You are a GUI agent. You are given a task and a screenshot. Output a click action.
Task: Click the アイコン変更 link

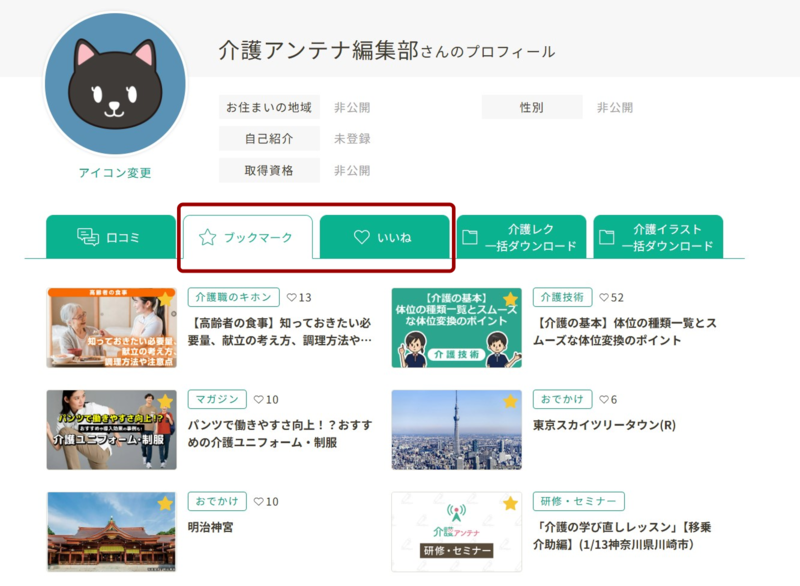coord(115,173)
